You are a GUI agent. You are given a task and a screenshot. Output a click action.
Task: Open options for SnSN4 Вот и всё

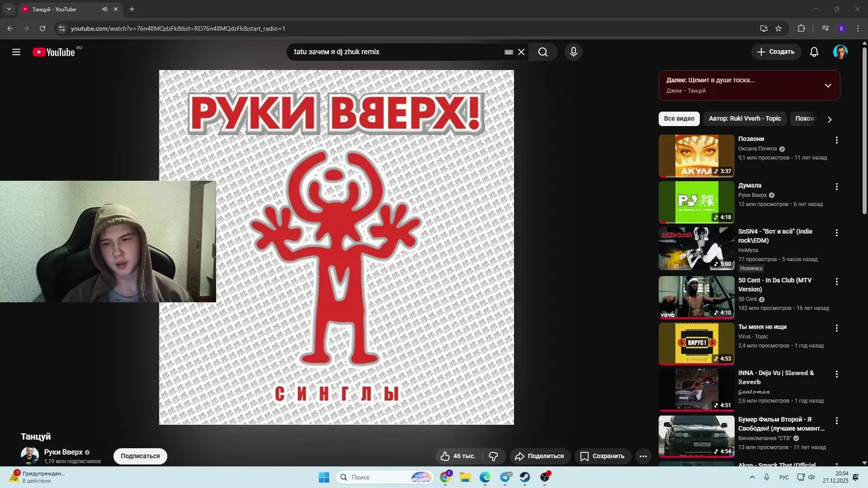836,232
